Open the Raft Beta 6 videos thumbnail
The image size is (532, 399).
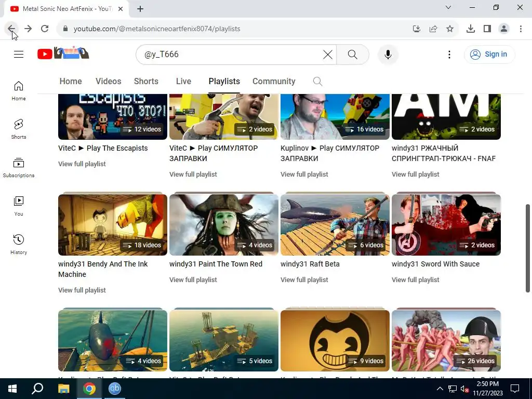(x=335, y=224)
